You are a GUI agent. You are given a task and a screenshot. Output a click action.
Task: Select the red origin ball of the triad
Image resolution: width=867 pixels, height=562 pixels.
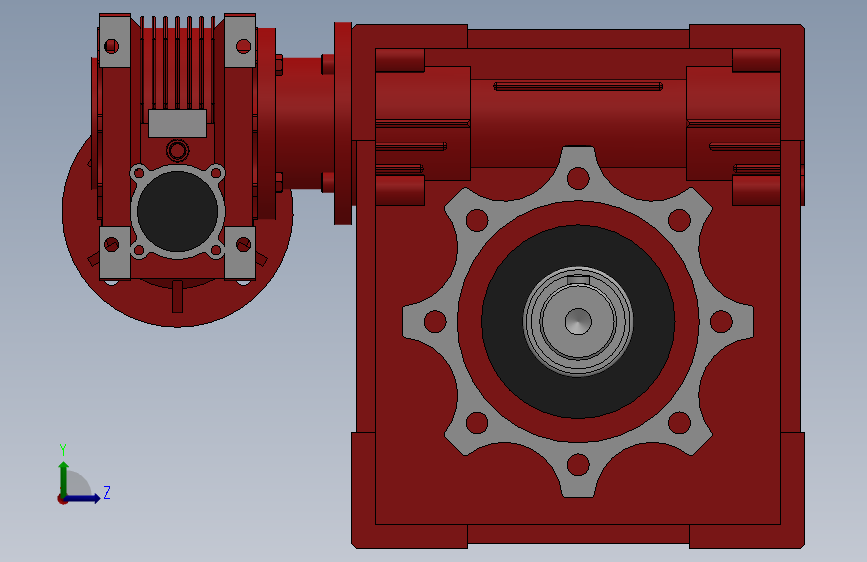click(62, 499)
